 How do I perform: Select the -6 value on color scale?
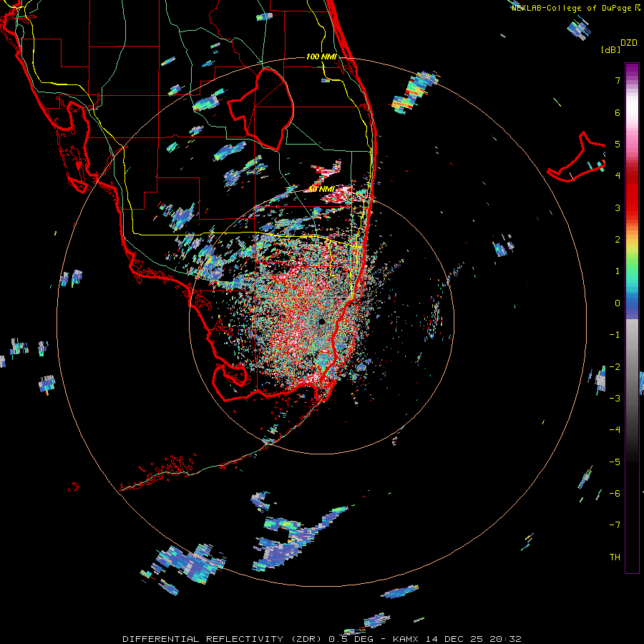615,493
